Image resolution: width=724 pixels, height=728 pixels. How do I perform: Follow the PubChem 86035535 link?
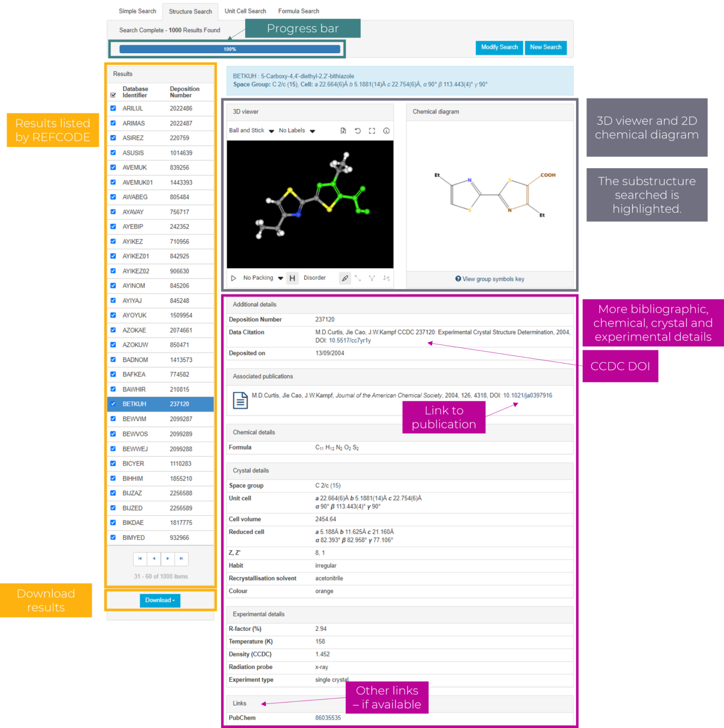click(328, 718)
